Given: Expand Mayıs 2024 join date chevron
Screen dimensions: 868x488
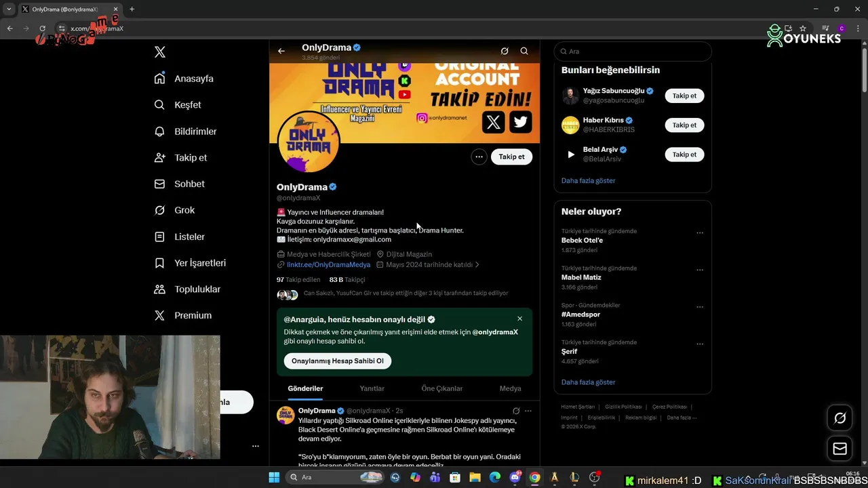Looking at the screenshot, I should click(x=477, y=265).
